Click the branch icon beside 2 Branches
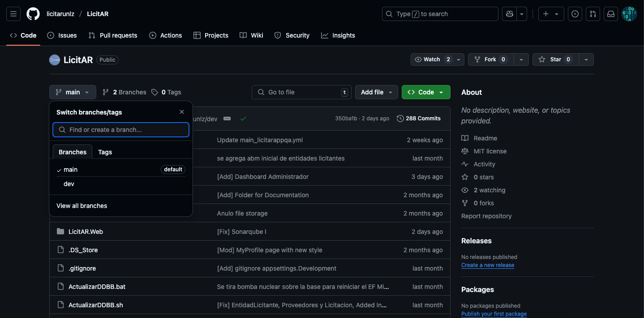Image resolution: width=644 pixels, height=318 pixels. [106, 92]
